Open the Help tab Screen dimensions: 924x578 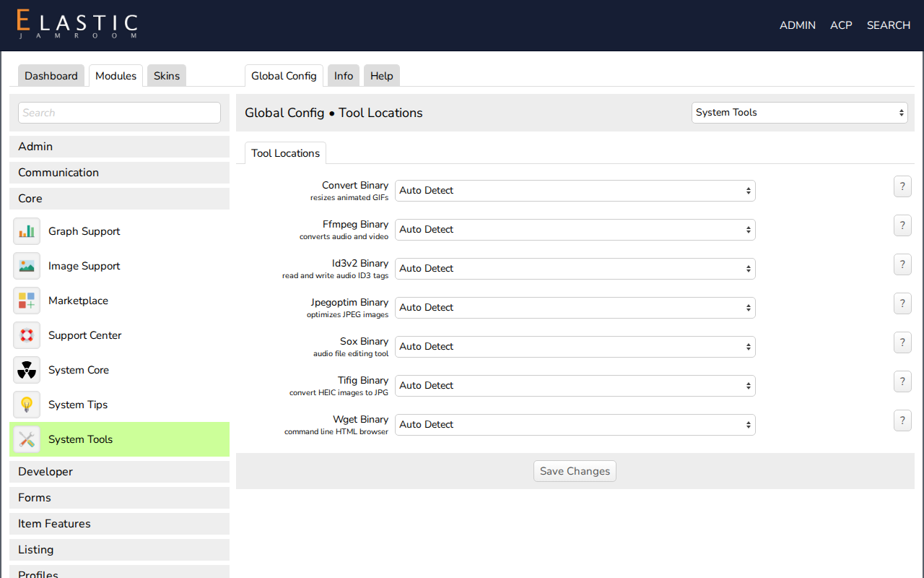(x=382, y=76)
